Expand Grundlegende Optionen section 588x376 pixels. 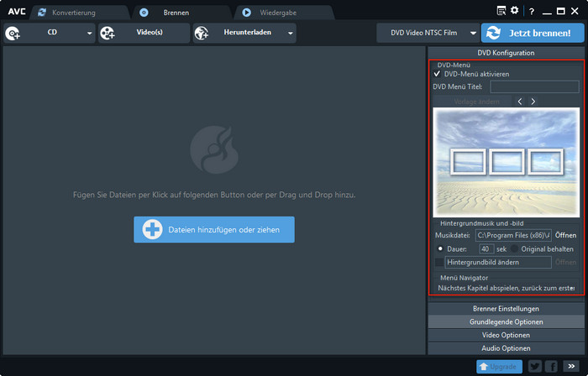pos(506,321)
